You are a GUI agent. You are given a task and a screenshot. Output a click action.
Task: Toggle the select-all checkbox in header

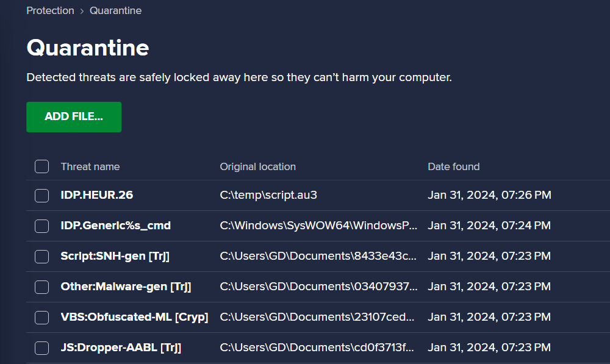point(41,166)
